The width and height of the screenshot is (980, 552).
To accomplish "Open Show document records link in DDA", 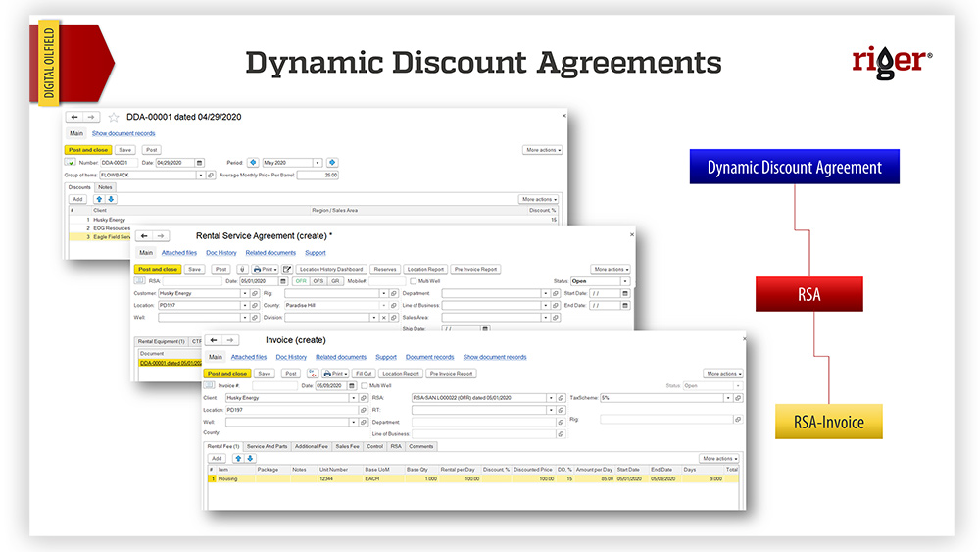I will point(123,133).
